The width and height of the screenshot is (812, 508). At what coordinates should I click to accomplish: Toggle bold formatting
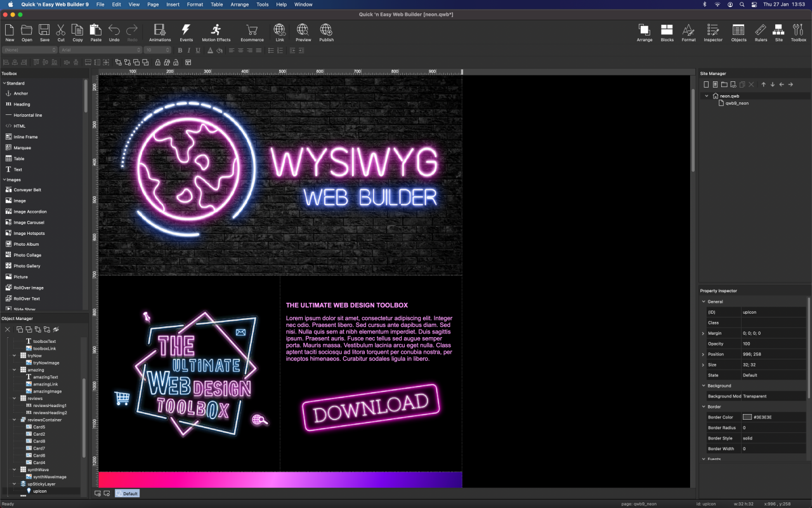pyautogui.click(x=180, y=50)
